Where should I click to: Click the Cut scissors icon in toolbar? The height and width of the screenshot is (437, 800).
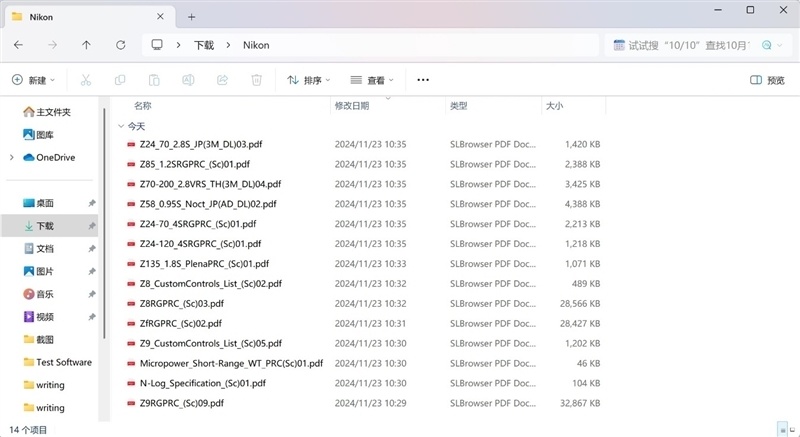[x=85, y=80]
